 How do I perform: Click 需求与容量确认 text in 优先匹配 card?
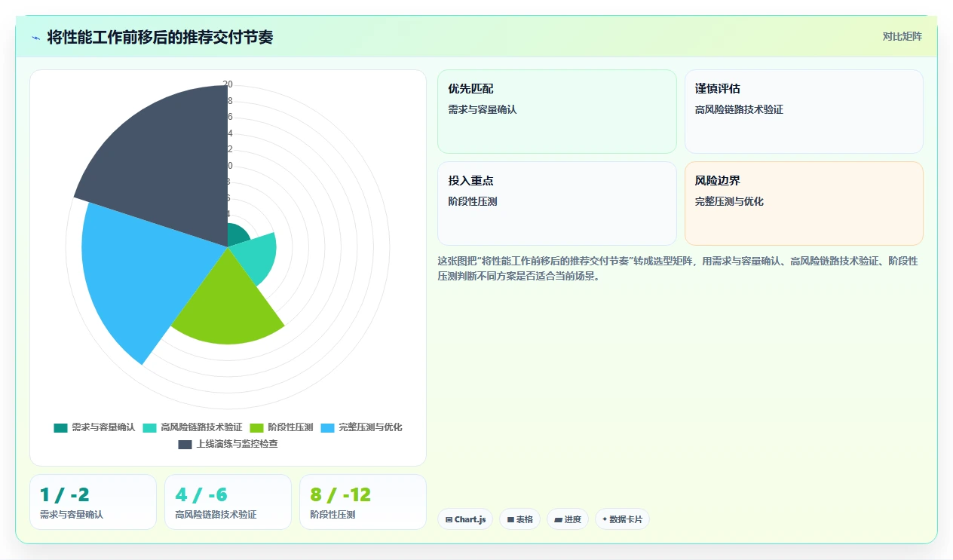click(483, 109)
